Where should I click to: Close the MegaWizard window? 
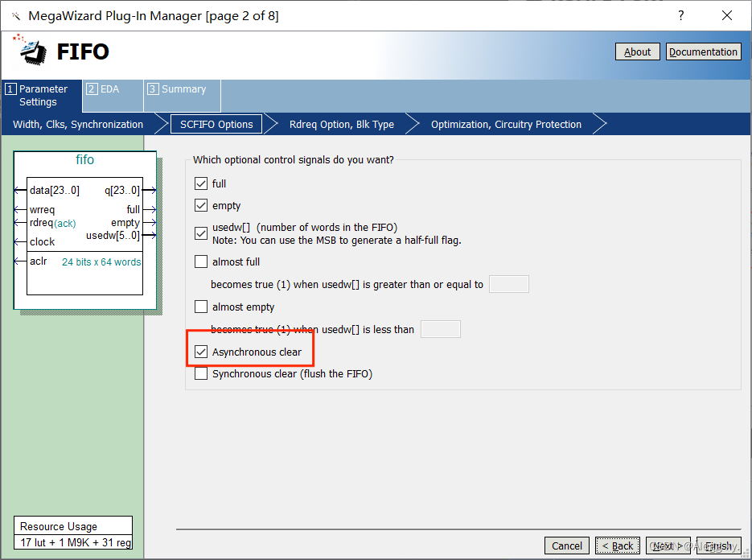[x=727, y=15]
